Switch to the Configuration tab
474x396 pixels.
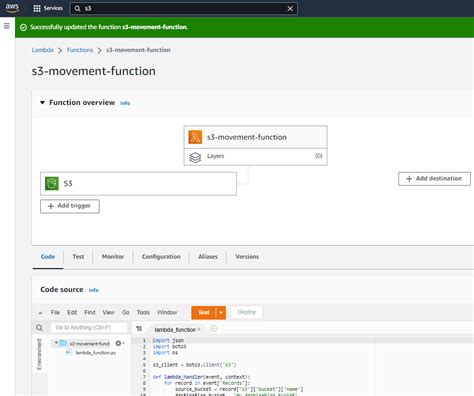point(161,257)
